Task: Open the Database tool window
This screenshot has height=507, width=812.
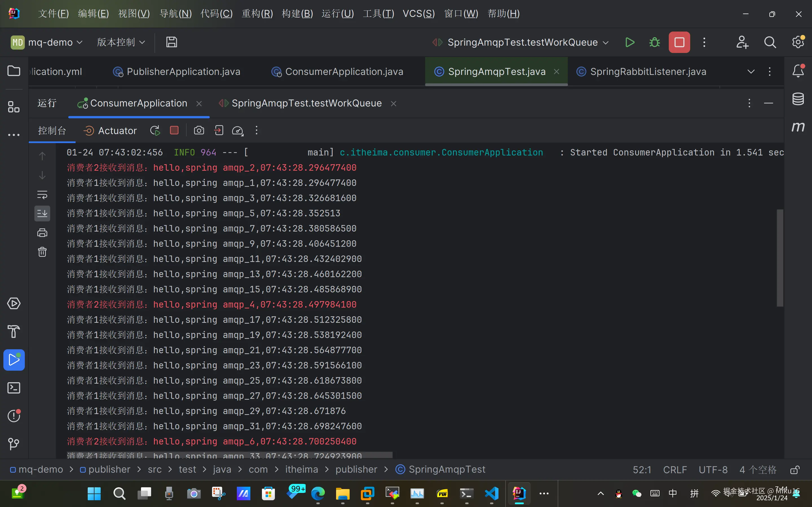Action: click(798, 99)
